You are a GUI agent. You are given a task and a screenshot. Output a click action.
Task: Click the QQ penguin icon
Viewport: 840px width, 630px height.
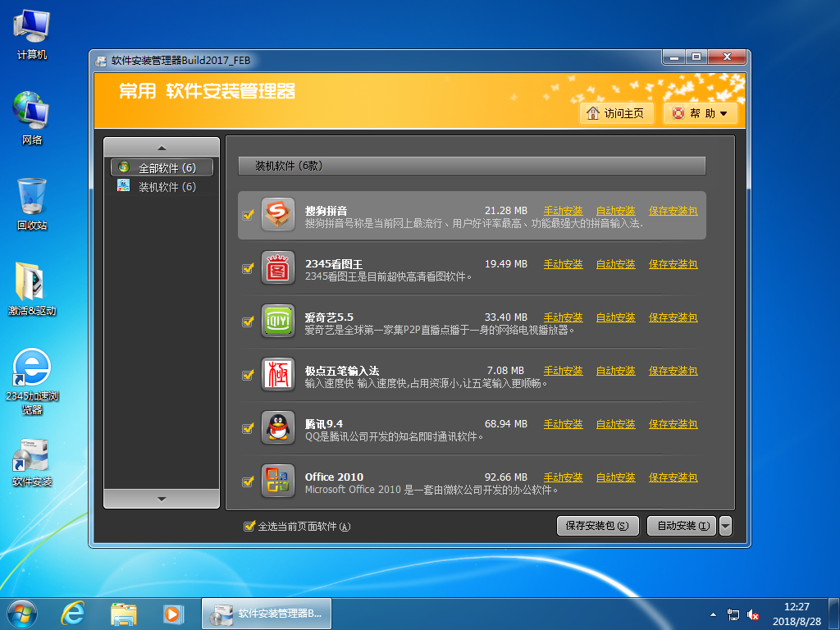click(278, 427)
